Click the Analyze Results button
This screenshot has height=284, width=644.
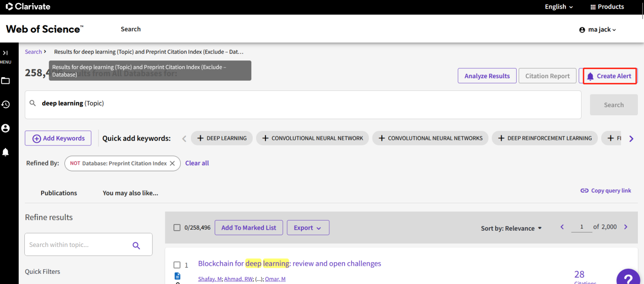point(487,76)
